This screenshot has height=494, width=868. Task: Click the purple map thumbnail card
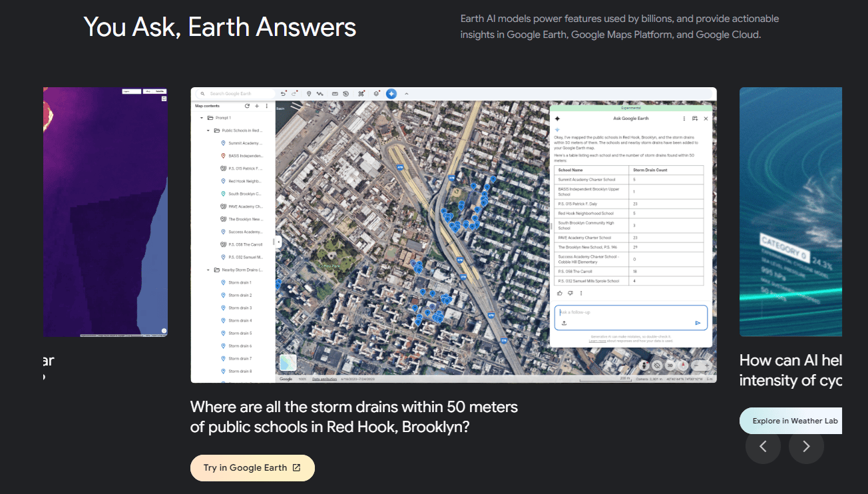click(x=105, y=212)
